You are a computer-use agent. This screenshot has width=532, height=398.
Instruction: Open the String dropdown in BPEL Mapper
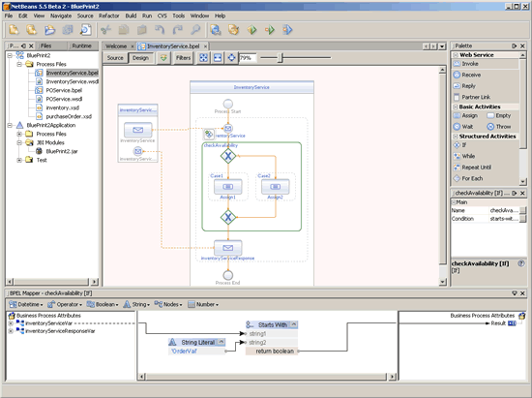coord(136,305)
